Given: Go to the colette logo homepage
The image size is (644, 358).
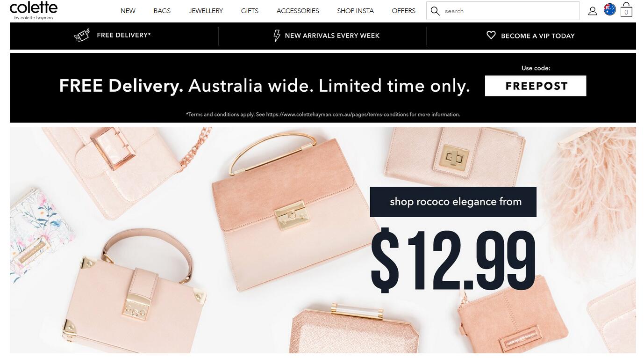Looking at the screenshot, I should (34, 10).
